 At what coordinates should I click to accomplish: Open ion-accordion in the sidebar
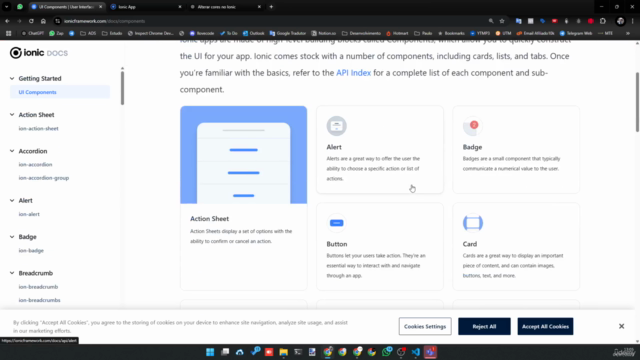tap(35, 164)
